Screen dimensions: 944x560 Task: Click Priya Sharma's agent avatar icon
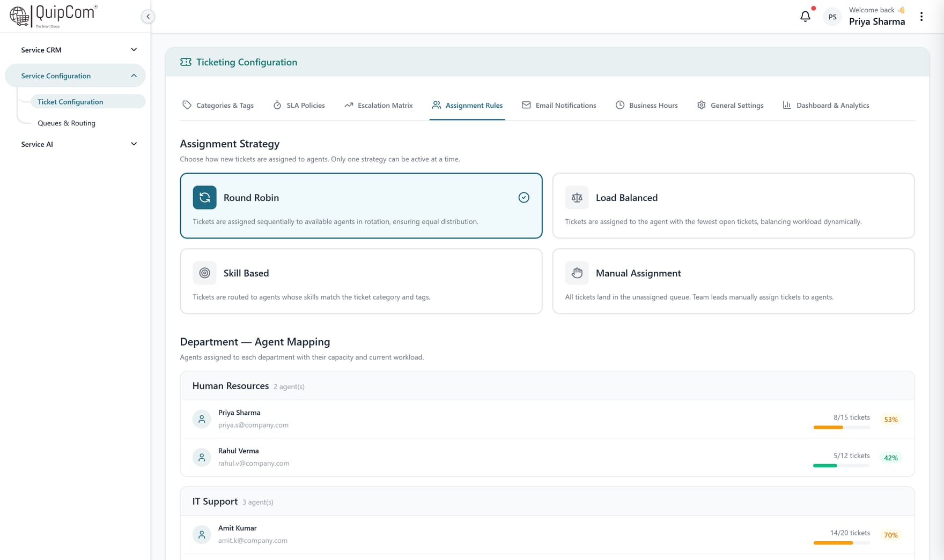202,419
